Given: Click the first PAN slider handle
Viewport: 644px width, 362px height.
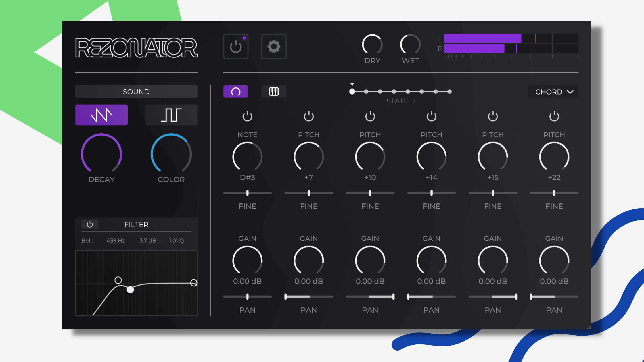Looking at the screenshot, I should coord(247,296).
